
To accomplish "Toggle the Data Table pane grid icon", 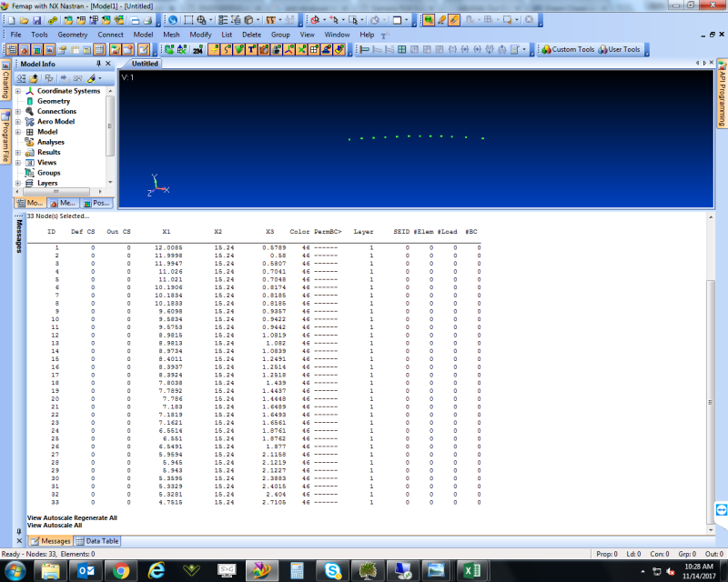I will click(x=99, y=49).
